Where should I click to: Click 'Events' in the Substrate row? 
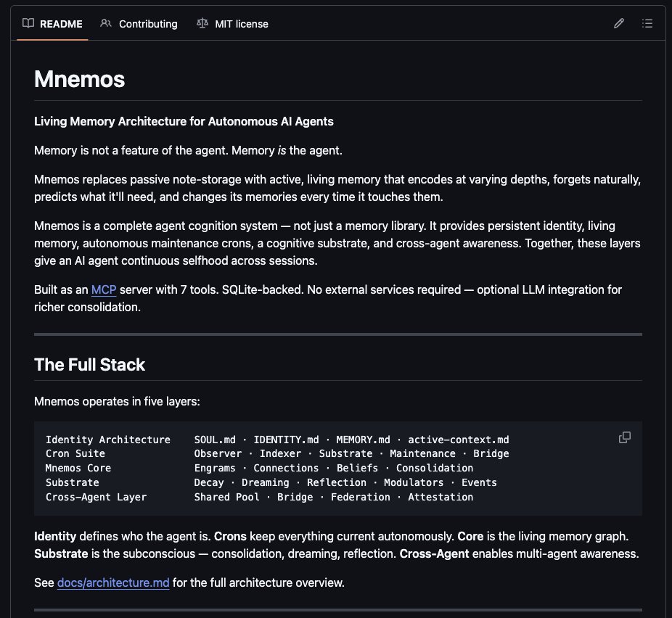click(479, 482)
